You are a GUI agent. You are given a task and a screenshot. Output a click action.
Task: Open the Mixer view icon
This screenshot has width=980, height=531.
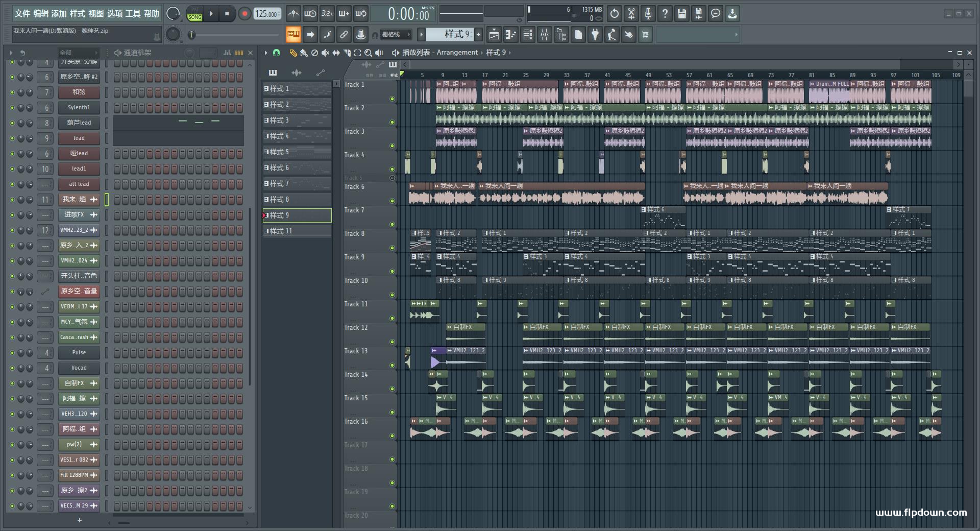click(545, 35)
